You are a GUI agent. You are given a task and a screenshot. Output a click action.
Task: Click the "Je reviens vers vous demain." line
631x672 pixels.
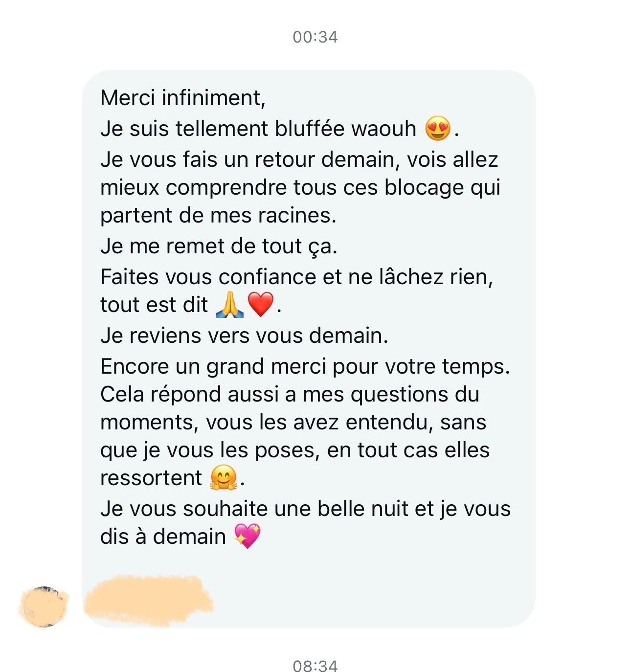coord(244,336)
